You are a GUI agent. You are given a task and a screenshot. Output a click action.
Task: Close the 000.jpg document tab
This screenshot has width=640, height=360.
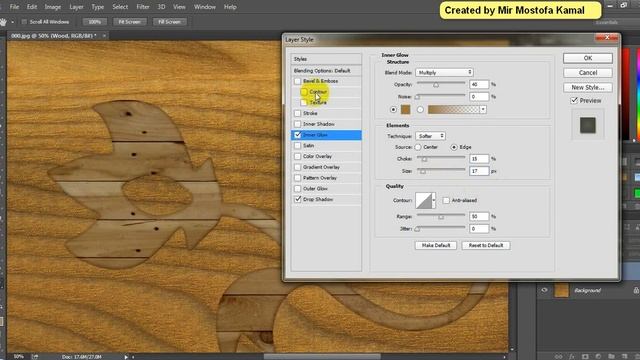pos(104,36)
